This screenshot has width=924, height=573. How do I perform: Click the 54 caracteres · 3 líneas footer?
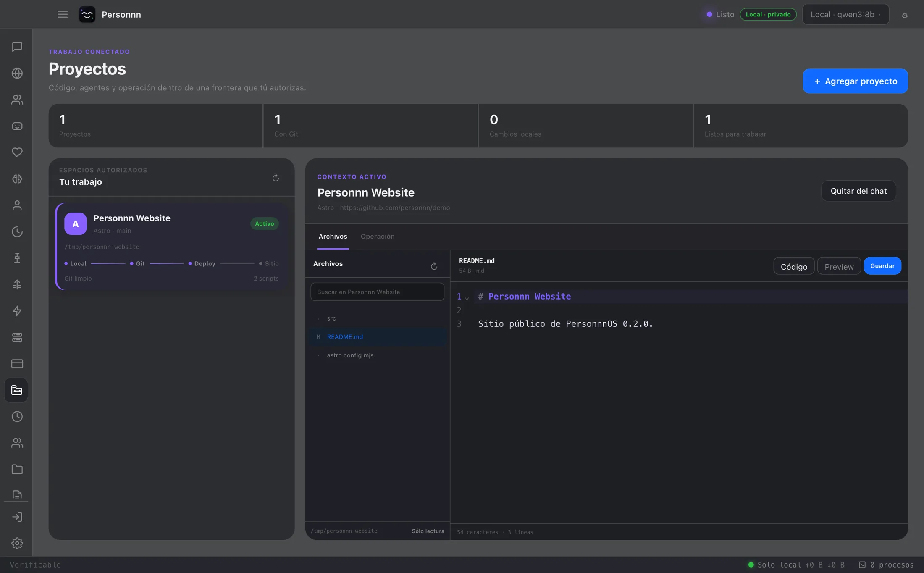pos(495,532)
